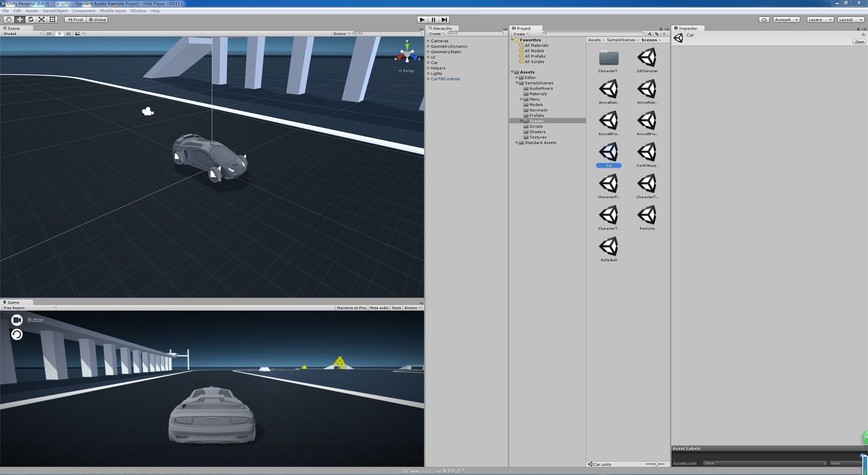Click search by label icon in Project
The width and height of the screenshot is (868, 475).
(x=657, y=34)
